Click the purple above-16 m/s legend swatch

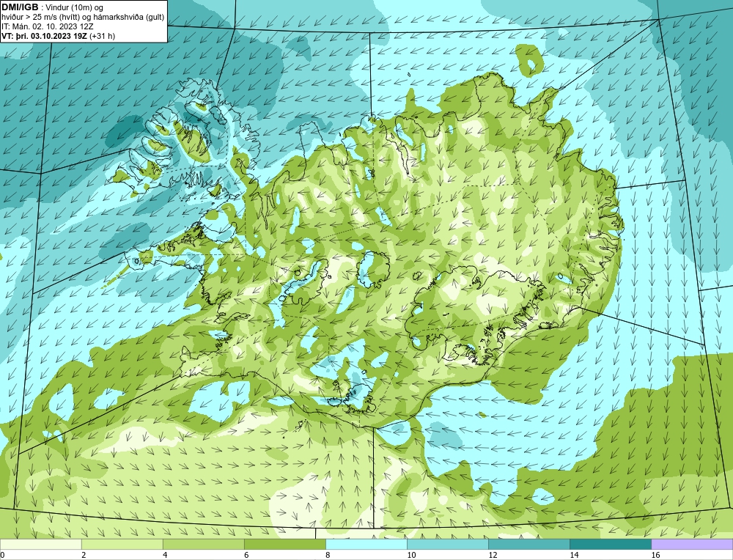692,544
